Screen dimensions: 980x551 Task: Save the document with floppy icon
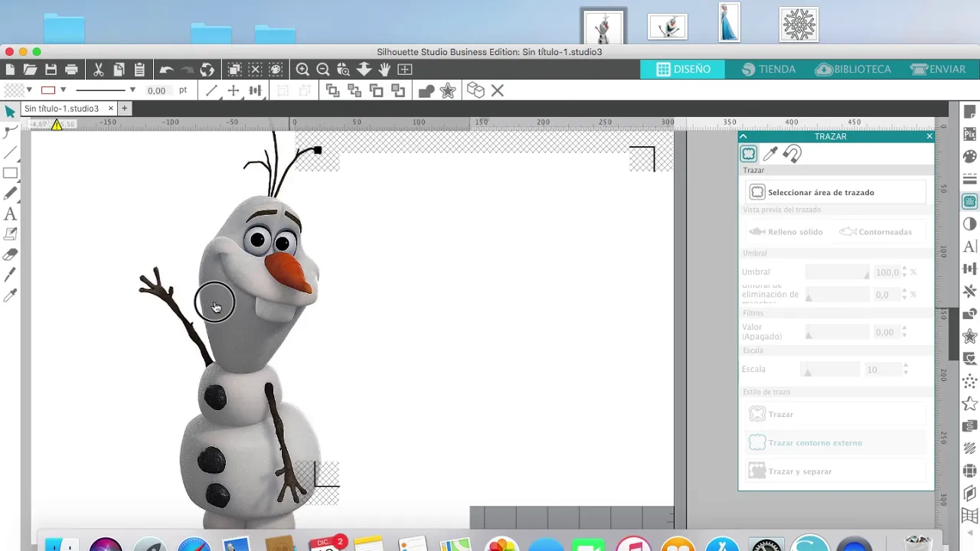(x=51, y=70)
